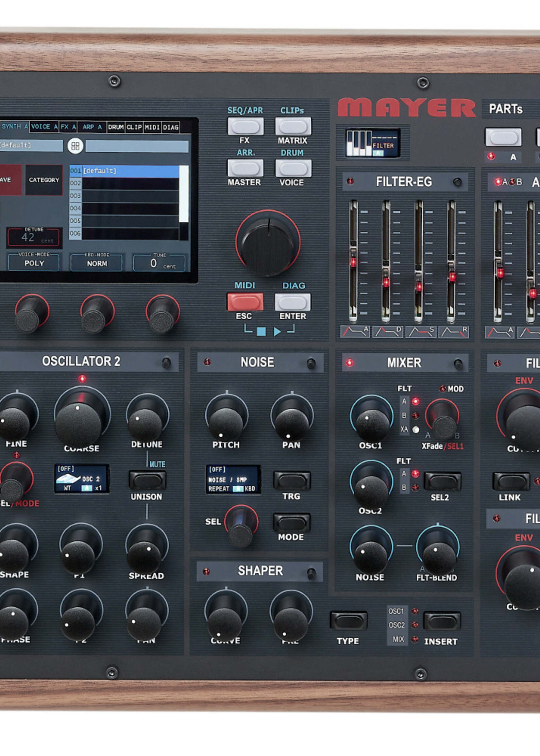Viewport: 540px width, 756px height.
Task: Push the filter LINK button
Action: (x=511, y=481)
